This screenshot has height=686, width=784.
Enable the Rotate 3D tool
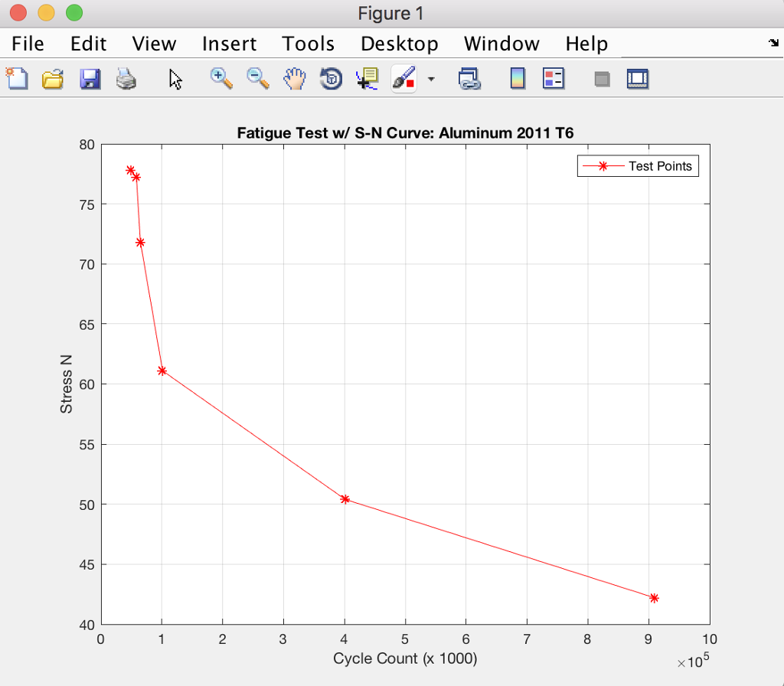(x=330, y=78)
